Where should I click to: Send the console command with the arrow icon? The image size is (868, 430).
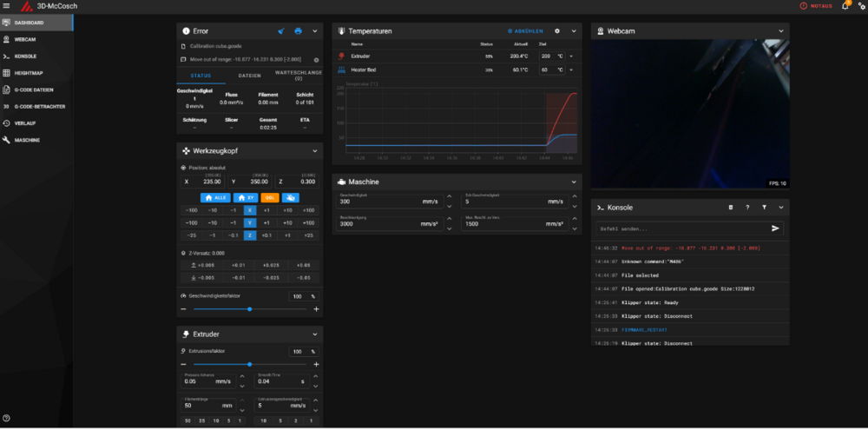pyautogui.click(x=775, y=228)
